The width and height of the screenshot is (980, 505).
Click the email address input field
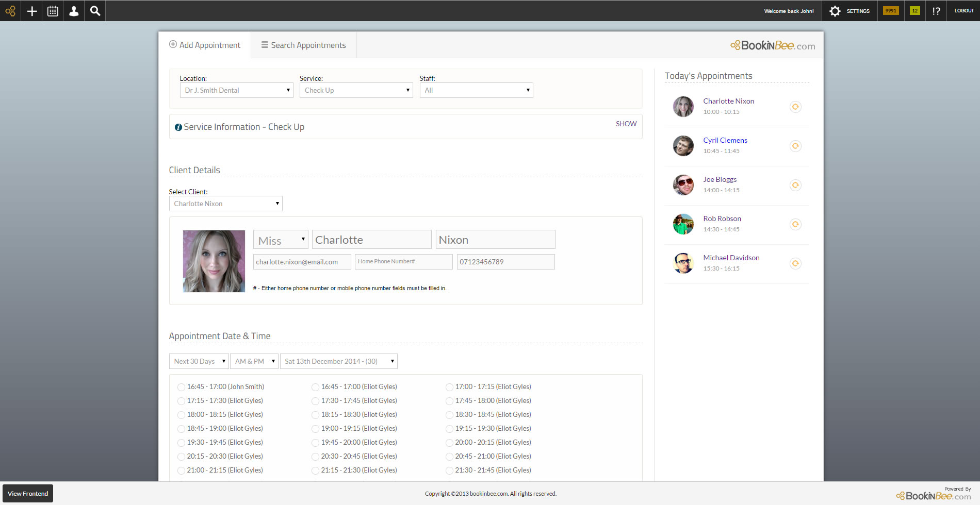pos(302,262)
